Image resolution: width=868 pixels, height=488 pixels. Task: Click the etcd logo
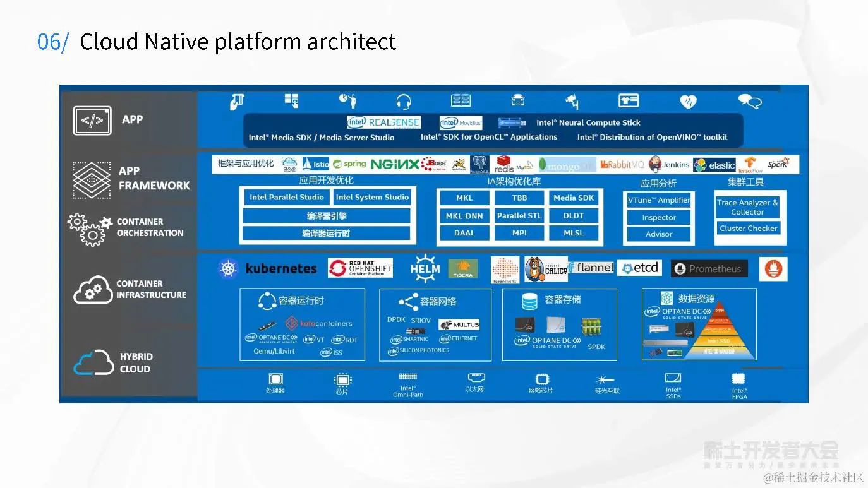pos(639,268)
